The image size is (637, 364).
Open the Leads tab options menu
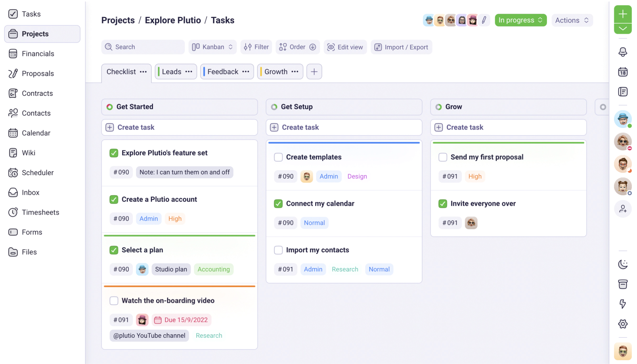189,72
